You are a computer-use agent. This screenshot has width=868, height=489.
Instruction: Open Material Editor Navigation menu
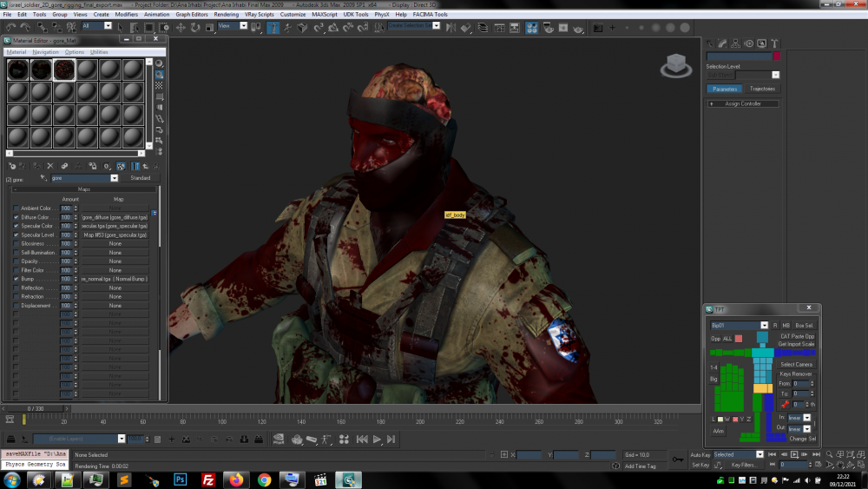point(46,52)
